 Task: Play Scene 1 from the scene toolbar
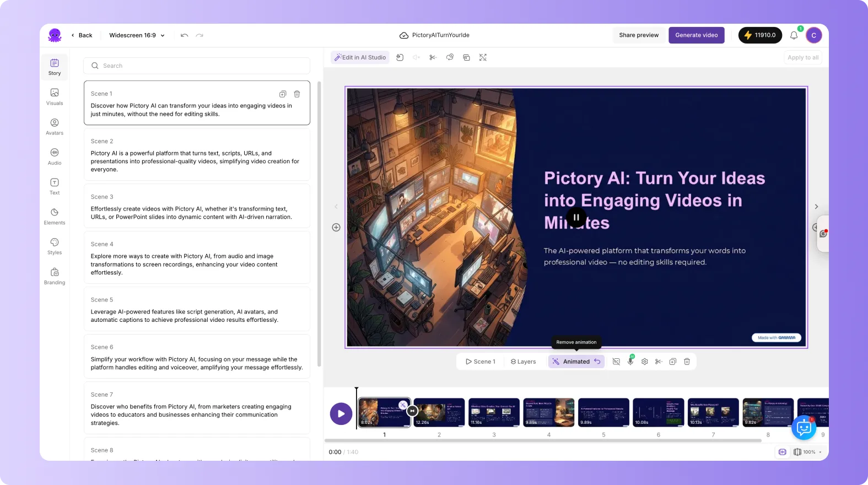[x=480, y=362]
